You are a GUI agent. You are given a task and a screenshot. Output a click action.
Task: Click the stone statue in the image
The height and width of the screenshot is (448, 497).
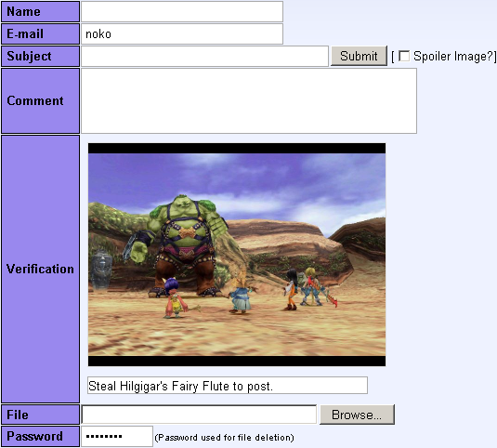[101, 269]
